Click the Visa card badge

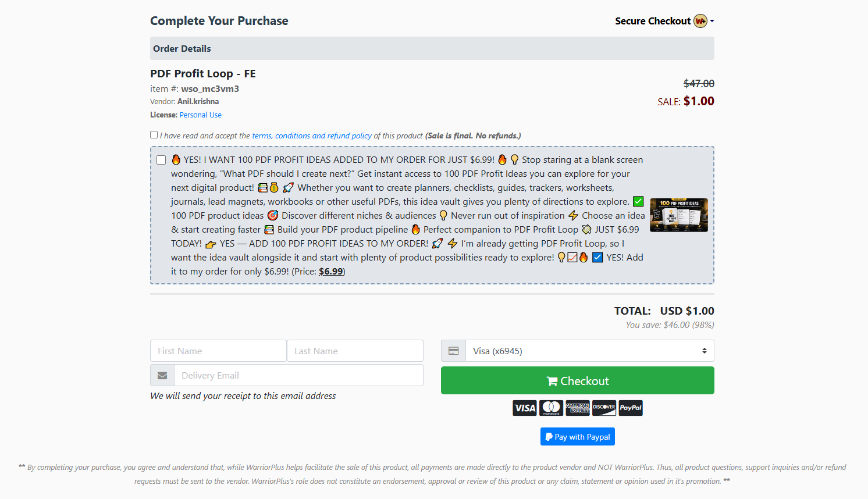(x=525, y=408)
